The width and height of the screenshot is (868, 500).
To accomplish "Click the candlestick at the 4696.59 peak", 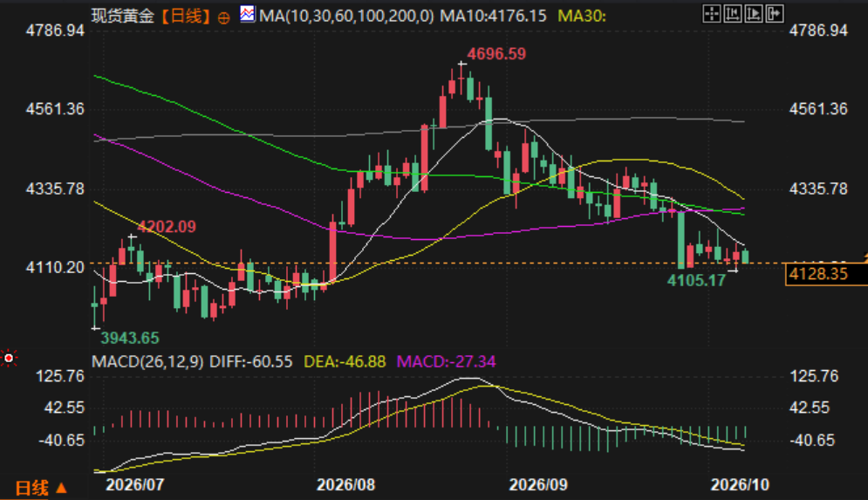I will point(461,79).
